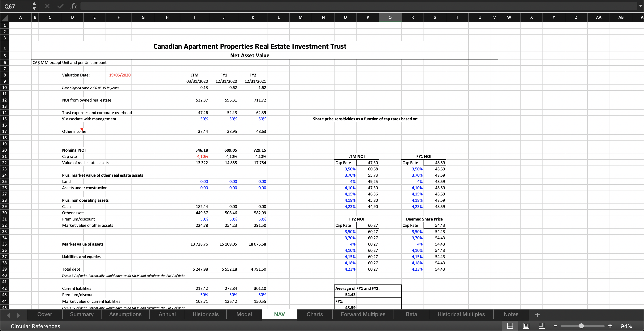Open the Model sheet tab

pyautogui.click(x=244, y=314)
